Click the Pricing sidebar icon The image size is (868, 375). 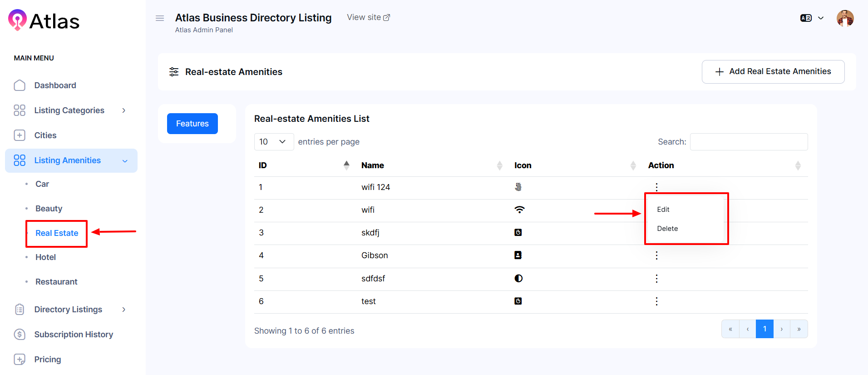point(20,360)
